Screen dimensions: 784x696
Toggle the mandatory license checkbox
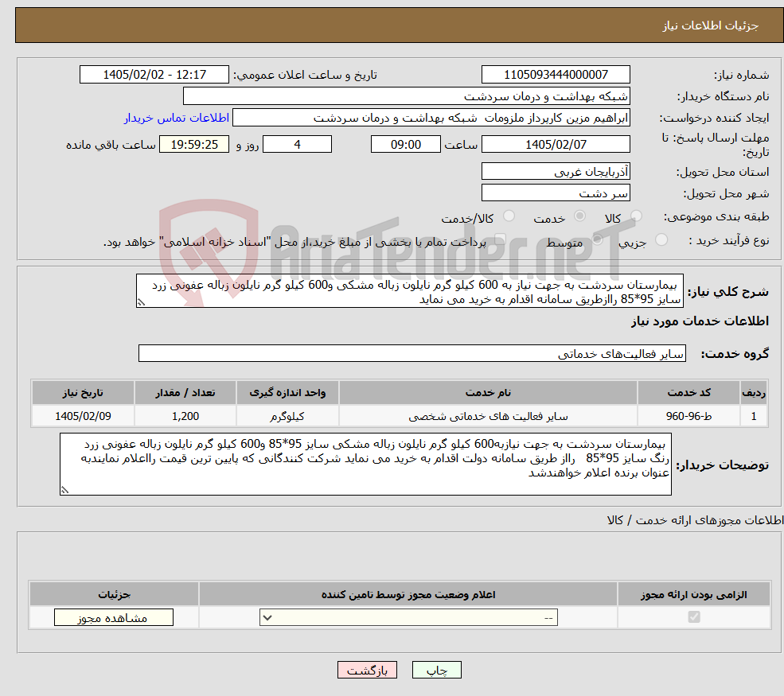[694, 617]
